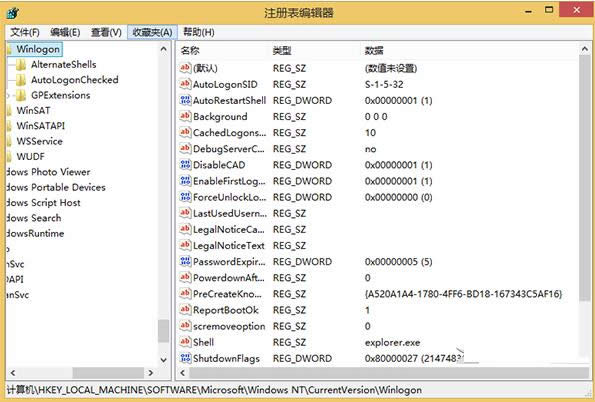Click the PreCreateKno... string value icon

185,294
